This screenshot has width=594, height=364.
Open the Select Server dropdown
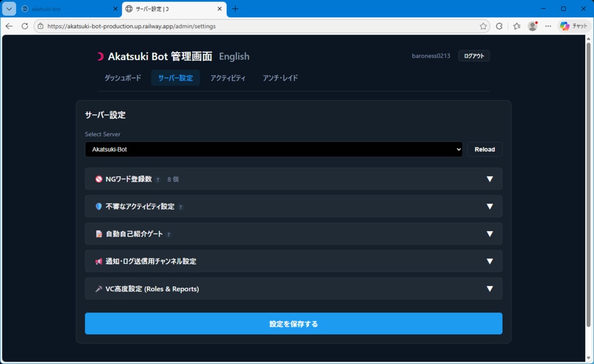coord(273,149)
